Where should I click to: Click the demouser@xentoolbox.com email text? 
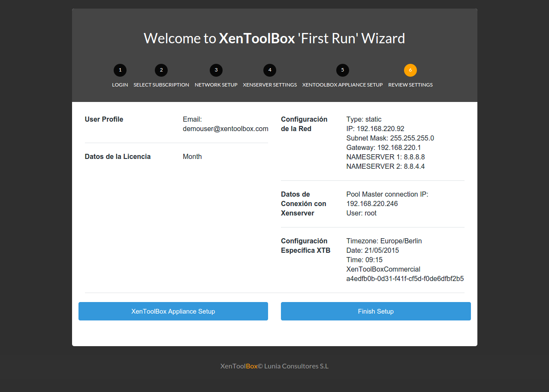pyautogui.click(x=226, y=129)
